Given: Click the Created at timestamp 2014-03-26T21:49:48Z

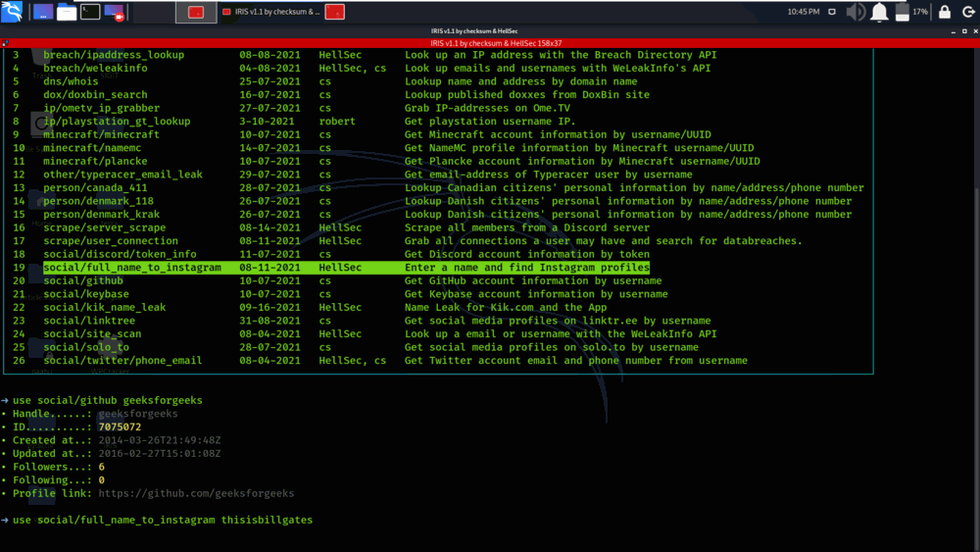Looking at the screenshot, I should [160, 440].
